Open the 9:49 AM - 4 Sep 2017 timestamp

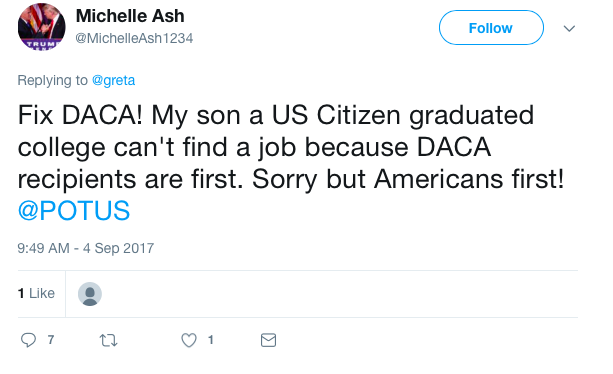[86, 248]
